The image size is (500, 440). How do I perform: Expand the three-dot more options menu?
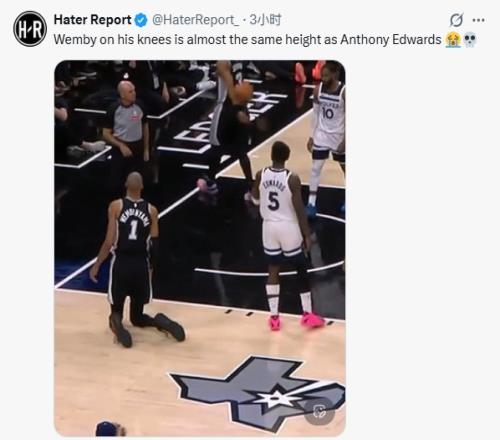point(478,20)
